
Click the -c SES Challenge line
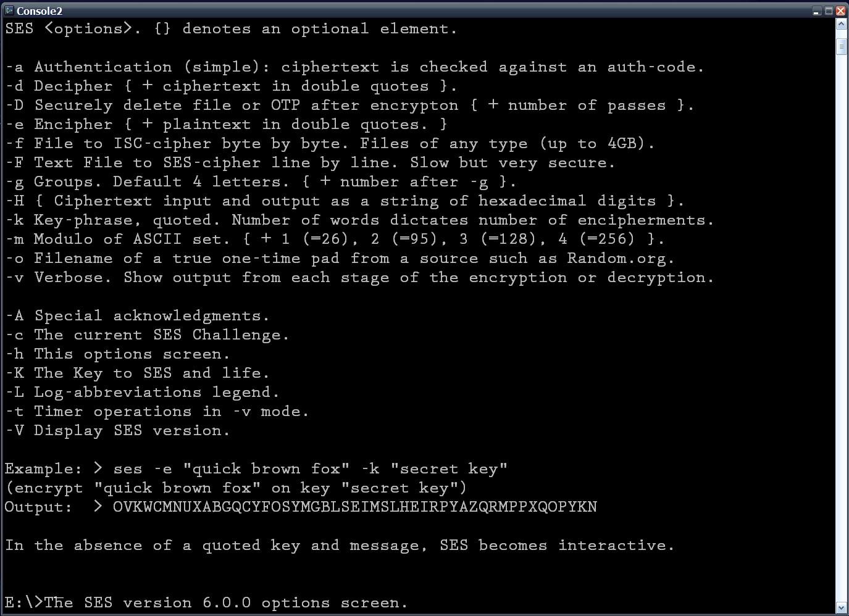[x=146, y=335]
